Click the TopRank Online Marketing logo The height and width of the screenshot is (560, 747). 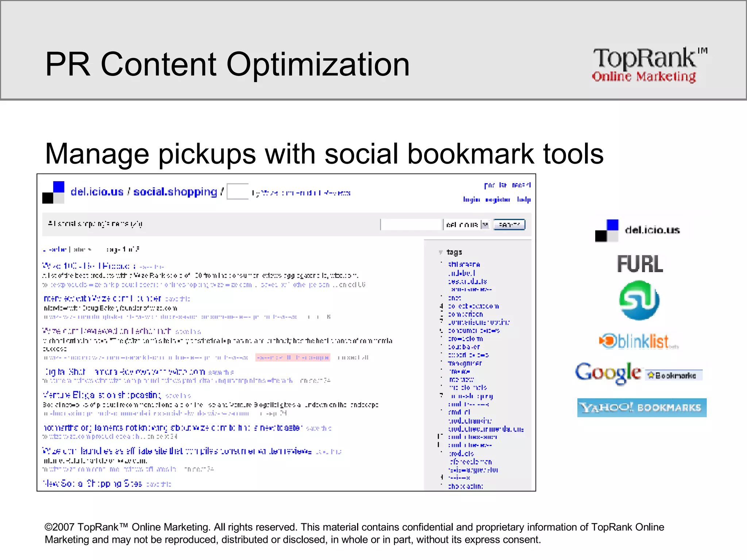(649, 65)
